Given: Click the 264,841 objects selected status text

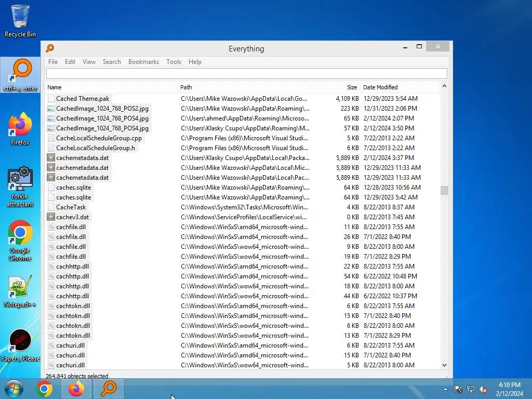Looking at the screenshot, I should pyautogui.click(x=77, y=376).
